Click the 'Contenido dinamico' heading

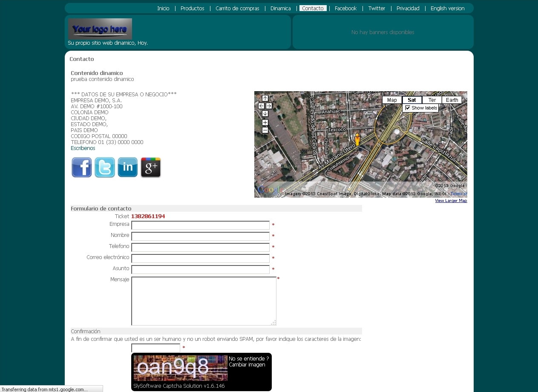coord(97,73)
